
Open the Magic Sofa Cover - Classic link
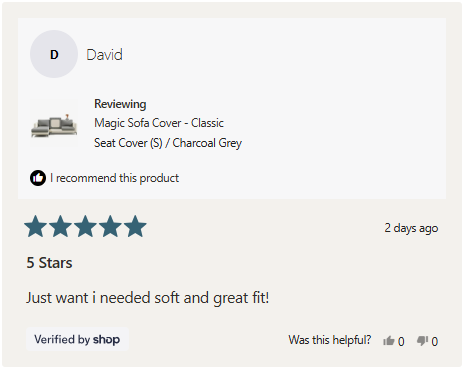tap(159, 123)
